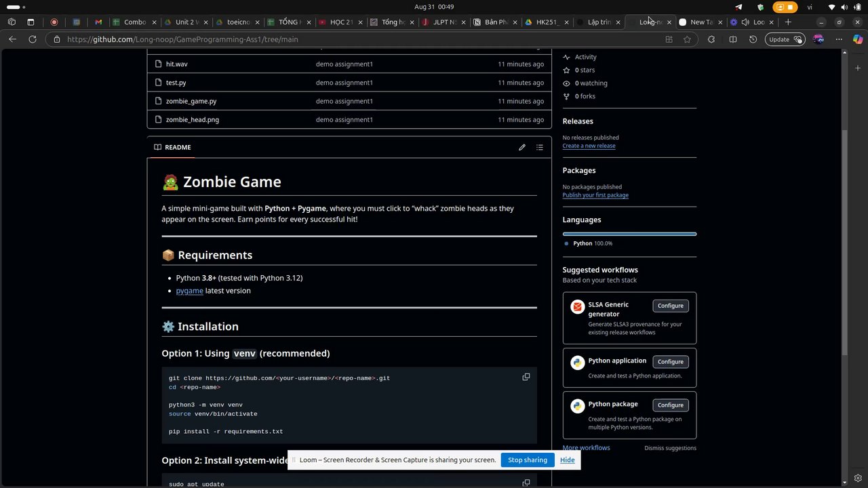Reload the GitHub page
The width and height of the screenshot is (868, 488).
coord(32,39)
